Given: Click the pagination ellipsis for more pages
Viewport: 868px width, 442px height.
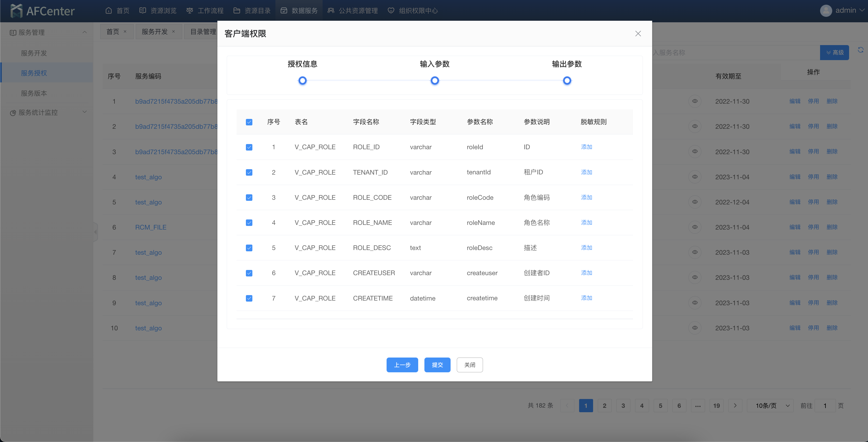Looking at the screenshot, I should (x=698, y=405).
